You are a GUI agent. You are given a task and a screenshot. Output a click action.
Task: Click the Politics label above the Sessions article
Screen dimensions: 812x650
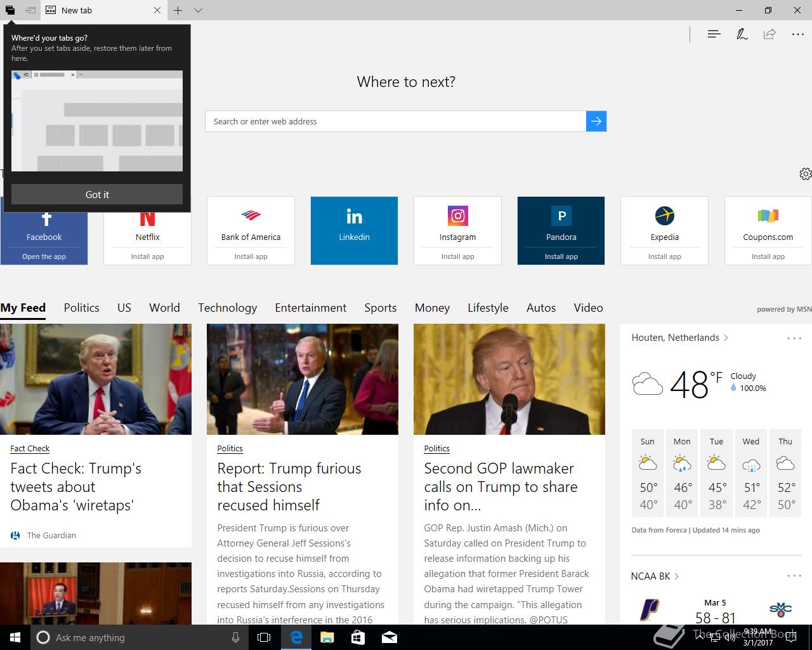tap(230, 448)
